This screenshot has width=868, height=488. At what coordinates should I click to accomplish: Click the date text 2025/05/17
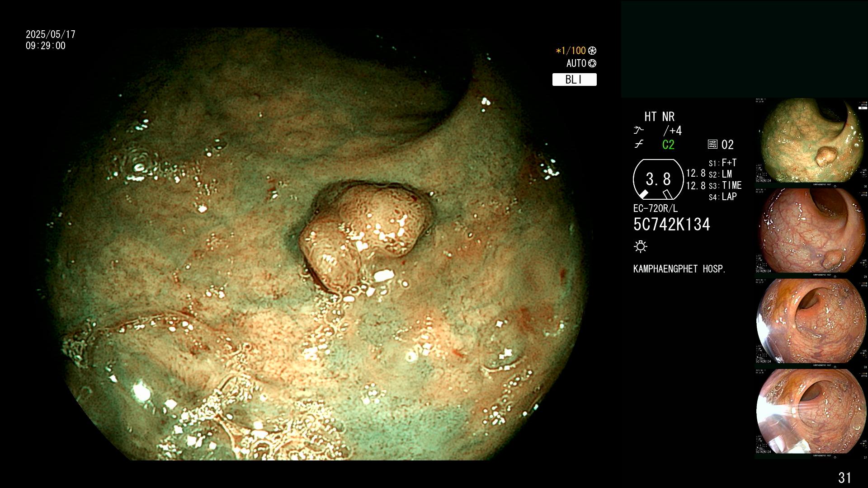click(51, 34)
